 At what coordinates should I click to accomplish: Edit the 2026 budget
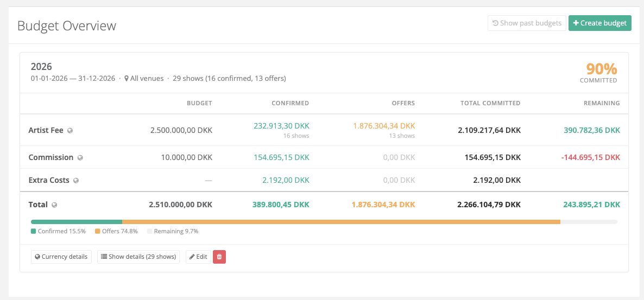[x=198, y=257]
